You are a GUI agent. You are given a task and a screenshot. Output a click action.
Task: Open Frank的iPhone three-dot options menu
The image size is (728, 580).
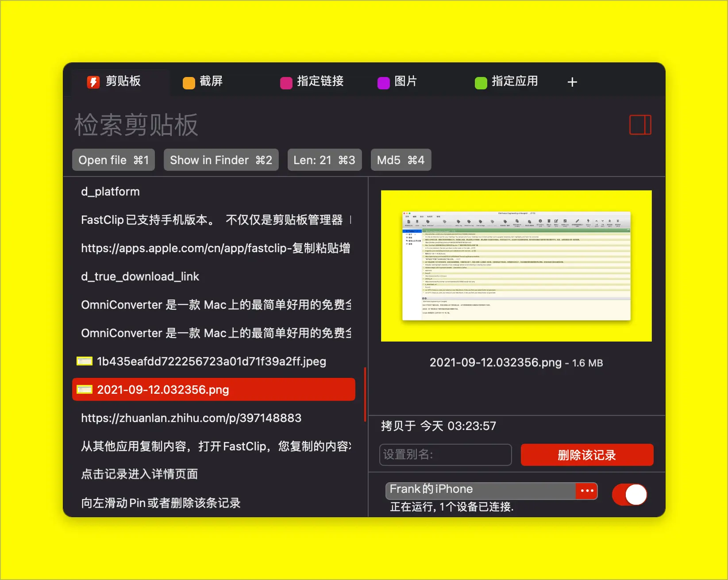point(587,491)
